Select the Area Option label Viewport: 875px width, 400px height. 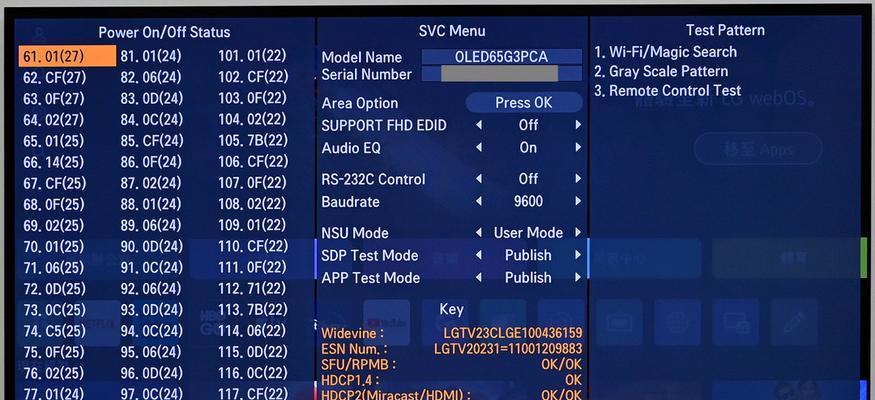(360, 103)
